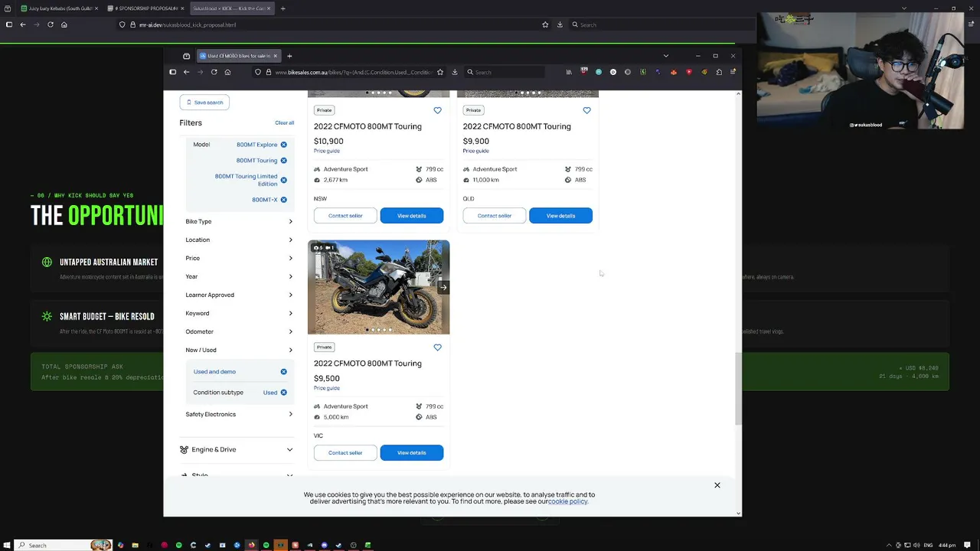Expand the Learner Approved filter
The height and width of the screenshot is (551, 980).
(239, 295)
